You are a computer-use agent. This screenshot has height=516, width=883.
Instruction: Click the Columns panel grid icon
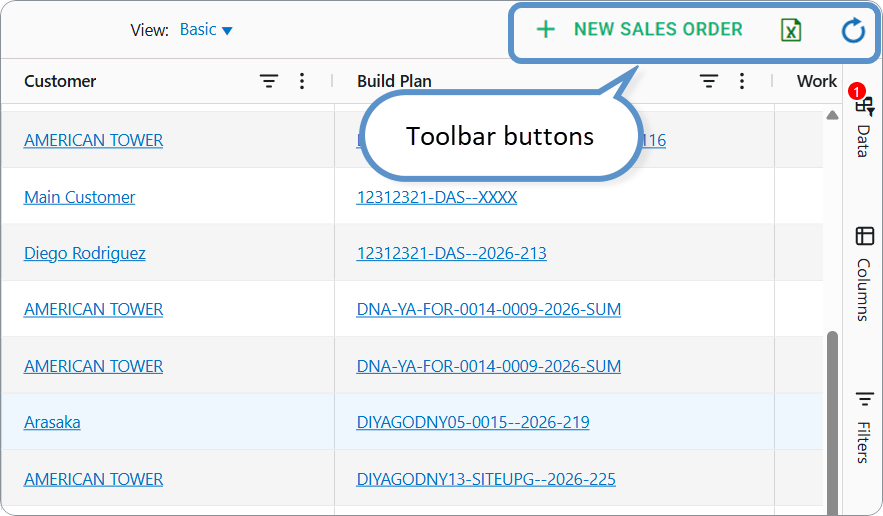coord(864,236)
